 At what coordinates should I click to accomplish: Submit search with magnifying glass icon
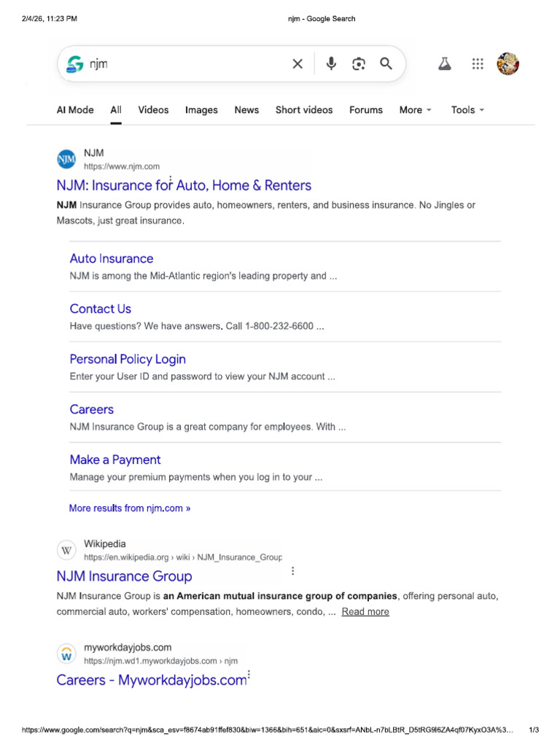click(x=386, y=63)
